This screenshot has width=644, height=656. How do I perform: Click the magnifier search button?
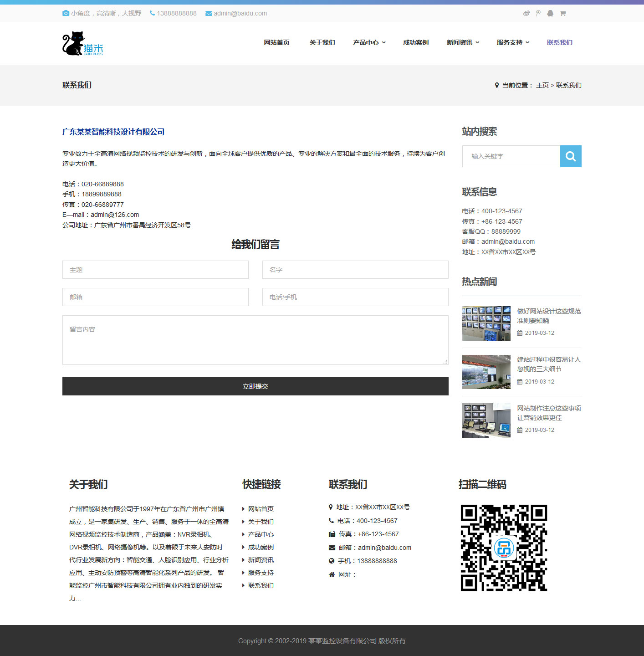click(x=571, y=156)
